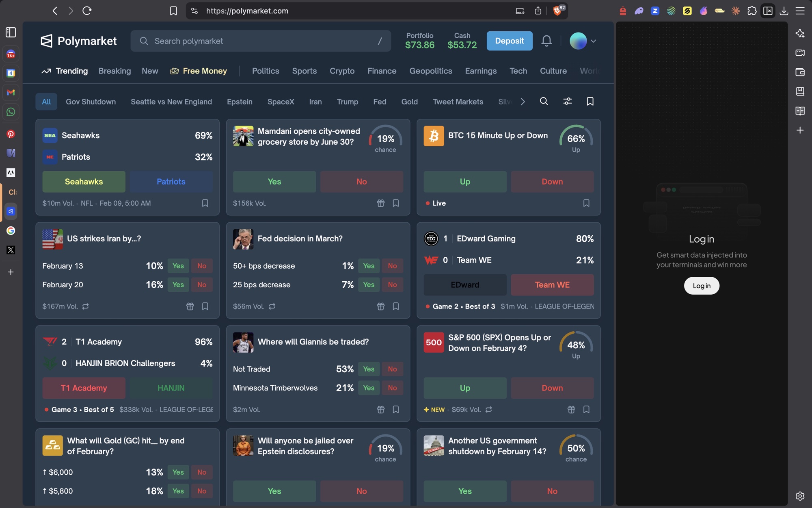Screen dimensions: 812x508
Task: Click the Log in button in side panel
Action: point(702,286)
